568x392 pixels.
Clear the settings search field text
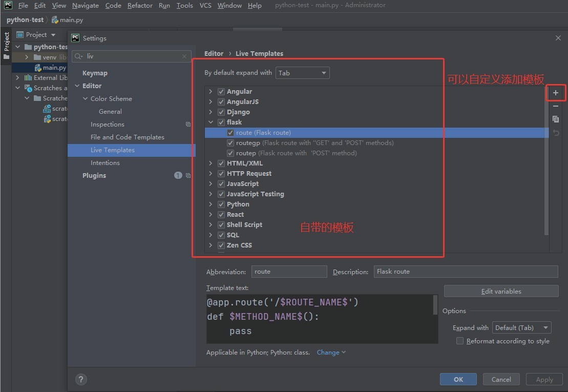tap(184, 56)
